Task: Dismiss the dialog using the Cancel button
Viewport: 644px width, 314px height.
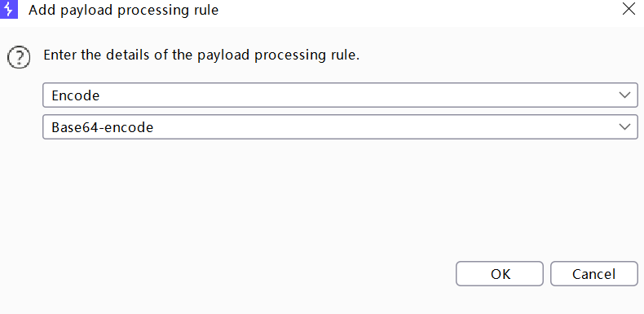Action: [x=594, y=274]
